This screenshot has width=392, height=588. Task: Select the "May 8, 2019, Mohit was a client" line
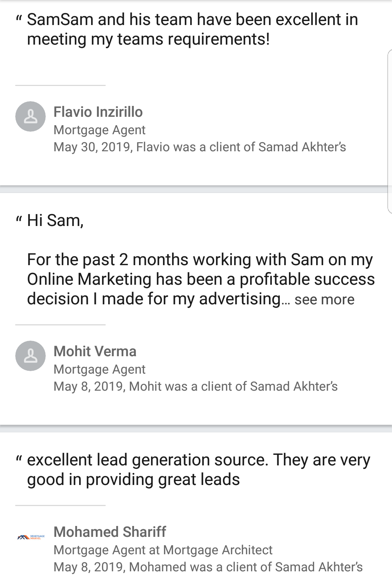pyautogui.click(x=195, y=386)
